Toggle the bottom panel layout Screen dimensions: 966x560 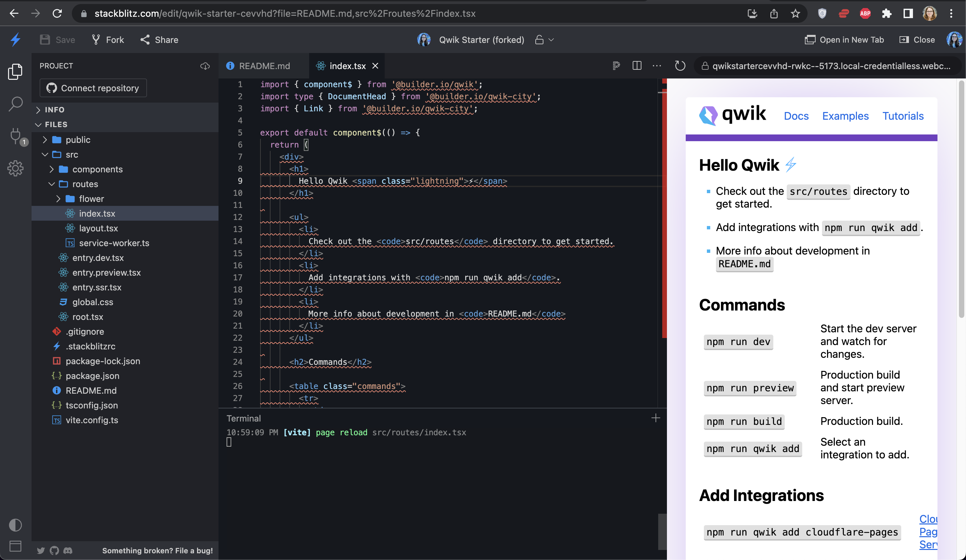click(15, 546)
